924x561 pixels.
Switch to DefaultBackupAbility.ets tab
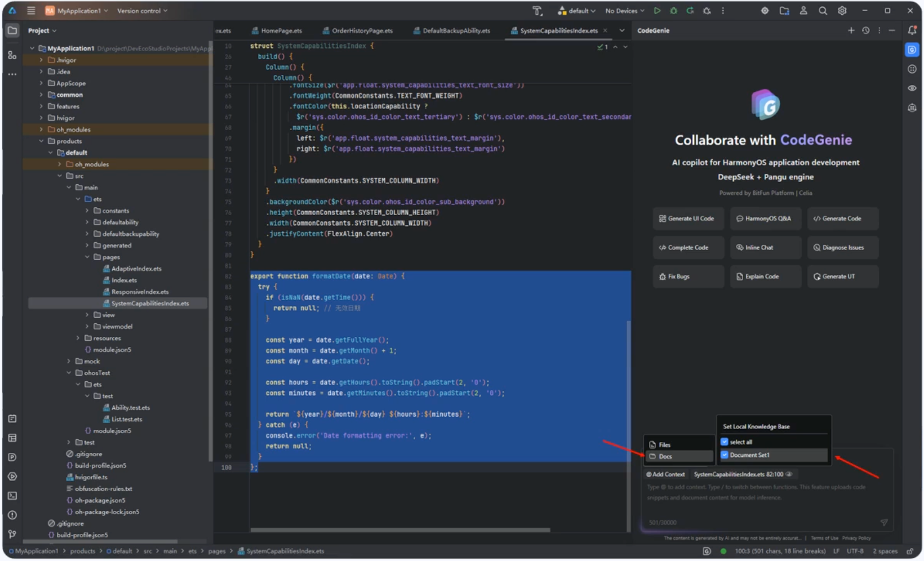(451, 30)
